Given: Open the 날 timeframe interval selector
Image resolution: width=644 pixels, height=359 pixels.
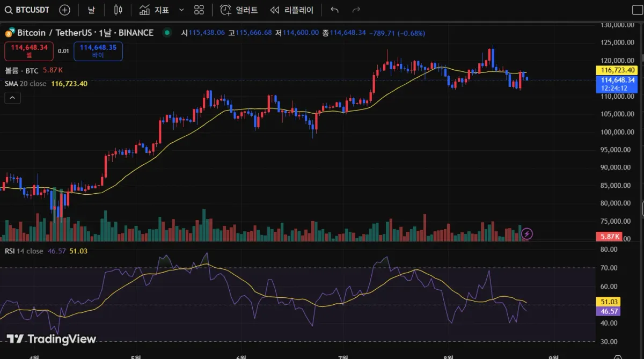Looking at the screenshot, I should click(x=91, y=10).
